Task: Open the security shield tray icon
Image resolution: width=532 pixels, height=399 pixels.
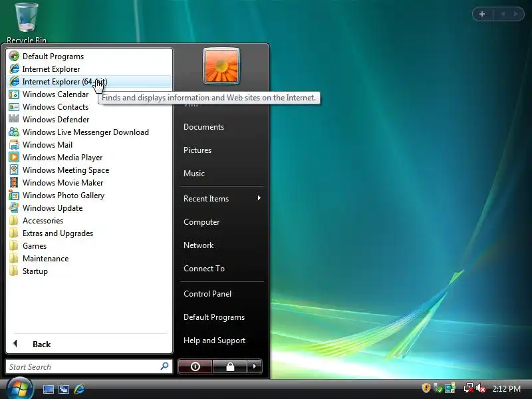Action: point(426,388)
